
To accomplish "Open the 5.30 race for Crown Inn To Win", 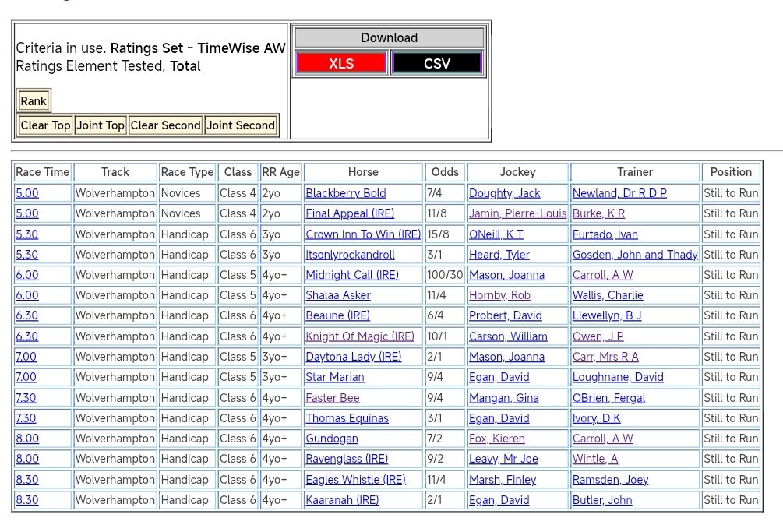I will 26,234.
